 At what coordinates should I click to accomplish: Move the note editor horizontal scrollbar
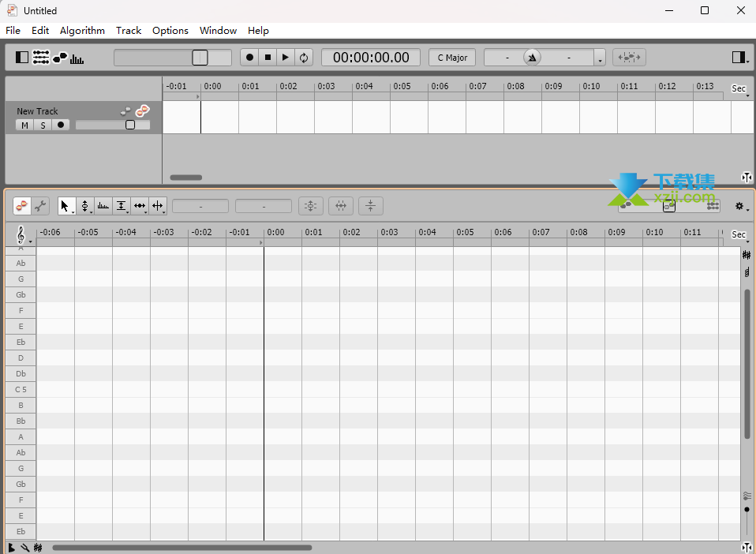click(182, 548)
